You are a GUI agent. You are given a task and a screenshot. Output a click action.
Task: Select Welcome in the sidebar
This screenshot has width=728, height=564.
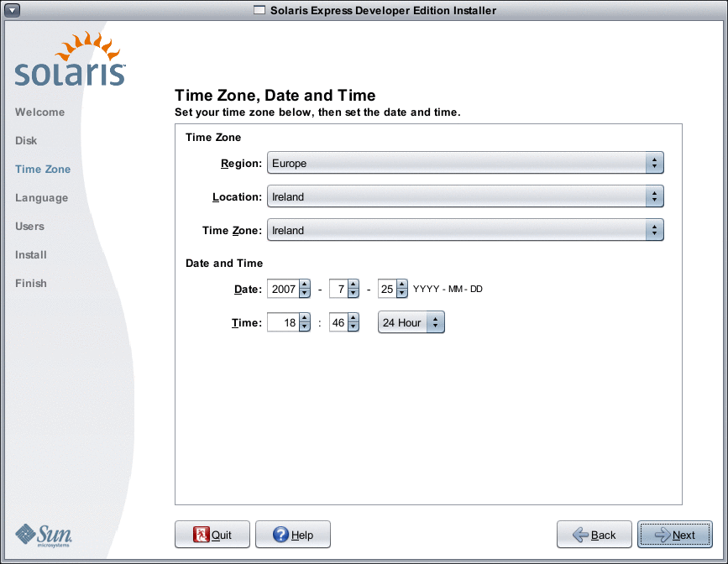pos(40,112)
